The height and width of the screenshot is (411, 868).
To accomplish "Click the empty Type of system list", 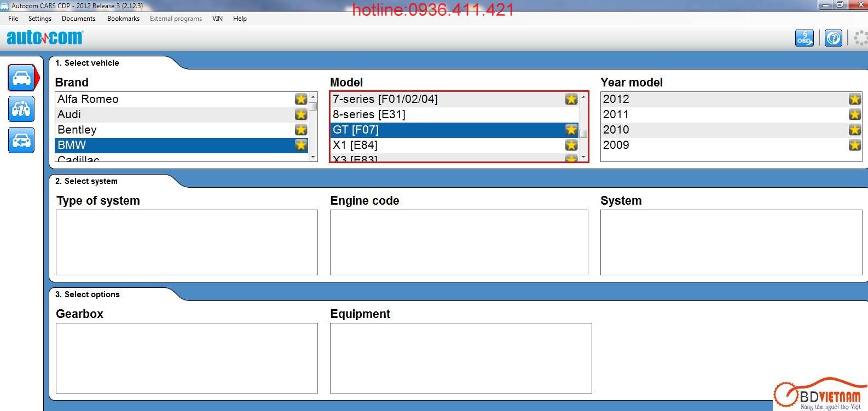I will 187,242.
